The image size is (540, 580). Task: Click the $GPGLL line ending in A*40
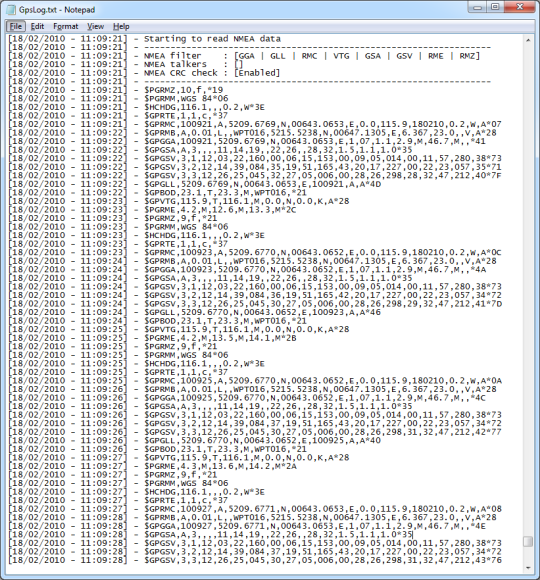tap(195, 441)
